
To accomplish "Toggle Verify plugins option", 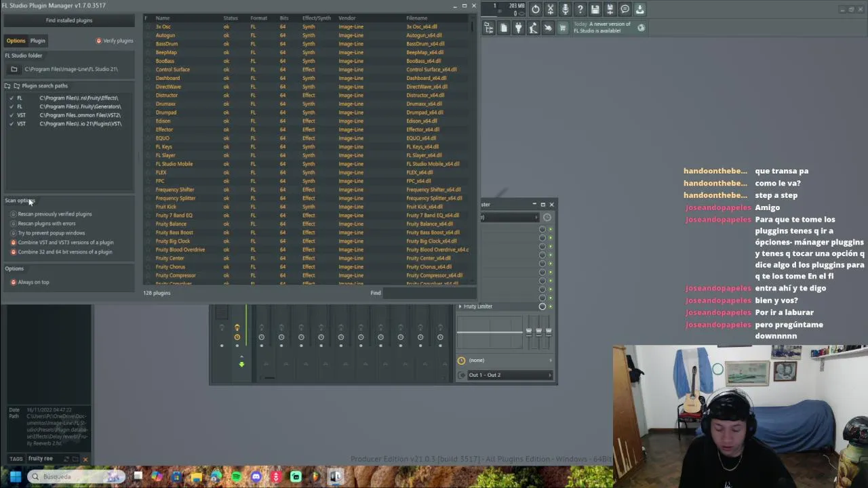I will [x=115, y=41].
